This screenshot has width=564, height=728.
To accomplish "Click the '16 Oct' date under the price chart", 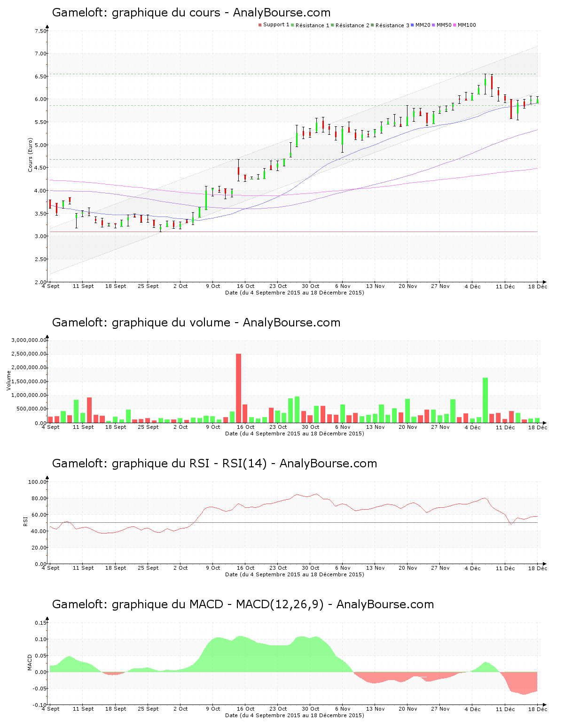I will point(245,286).
